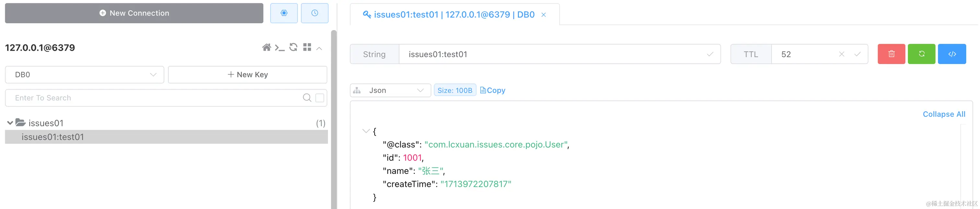980x209 pixels.
Task: Confirm the TTL checkmark icon
Action: (x=857, y=54)
